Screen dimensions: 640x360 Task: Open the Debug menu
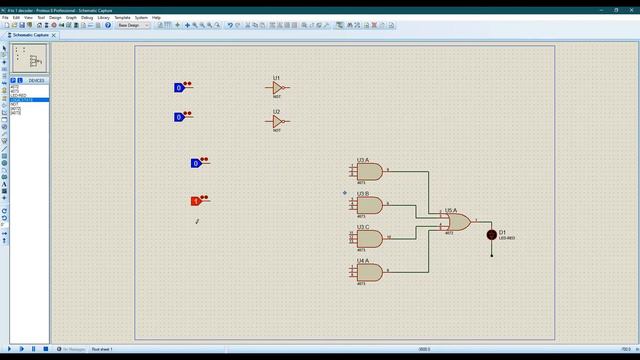(87, 18)
